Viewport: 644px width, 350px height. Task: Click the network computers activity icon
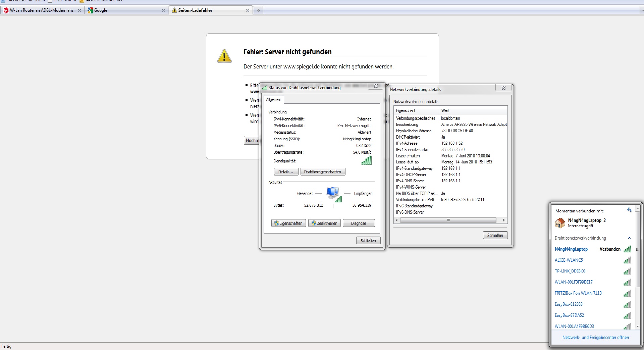coord(333,194)
